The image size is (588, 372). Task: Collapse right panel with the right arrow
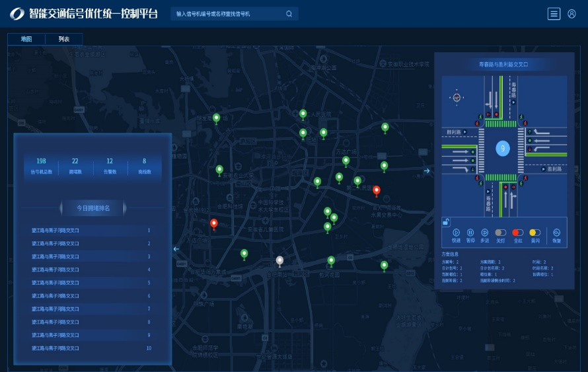click(x=427, y=171)
